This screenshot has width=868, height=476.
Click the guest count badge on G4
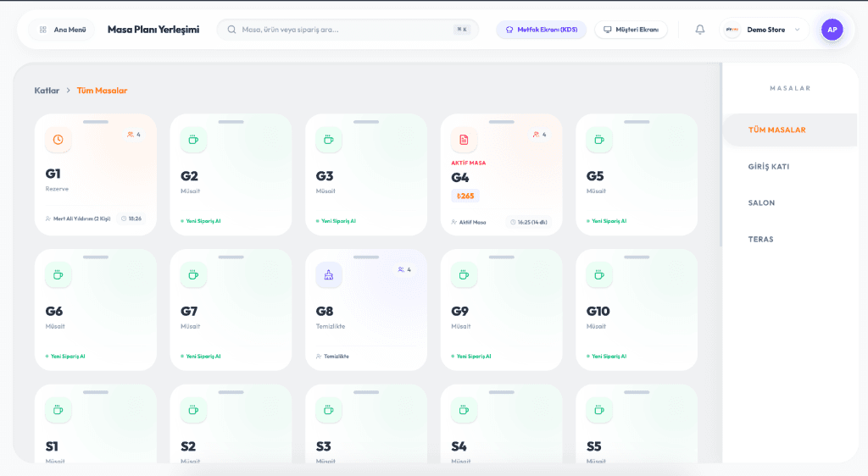[x=540, y=135]
